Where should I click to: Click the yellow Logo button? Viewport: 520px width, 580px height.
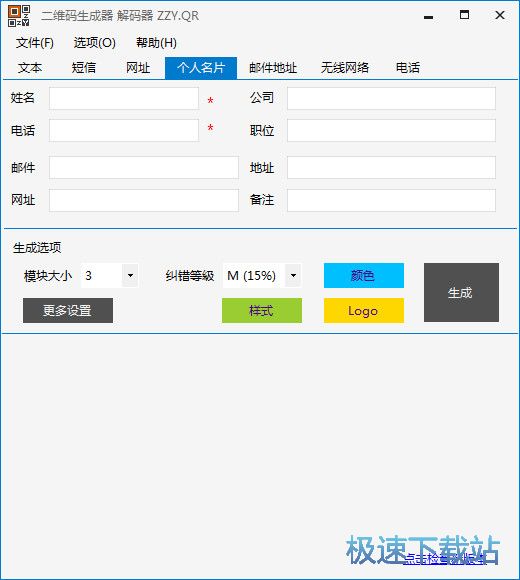click(364, 310)
